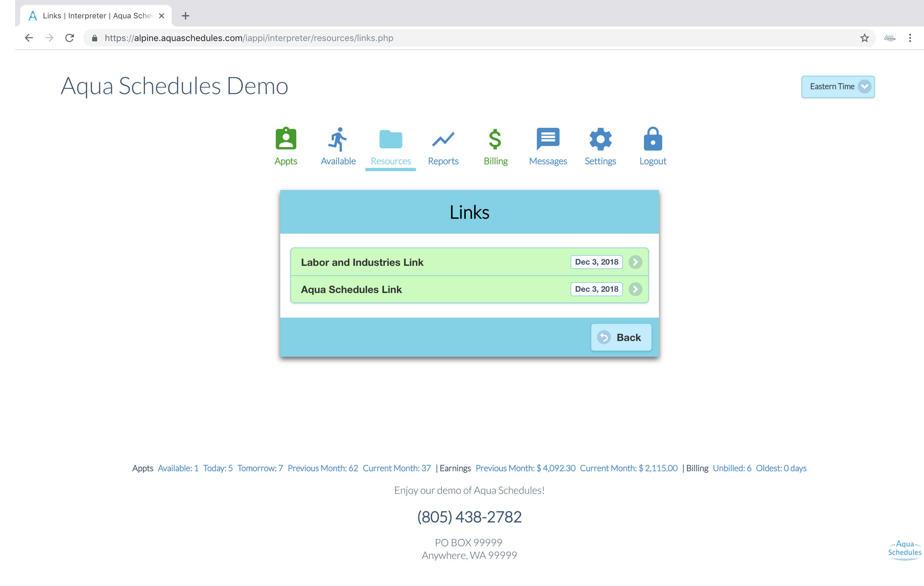Open the Appts badge icon
This screenshot has height=586, width=924.
click(286, 139)
